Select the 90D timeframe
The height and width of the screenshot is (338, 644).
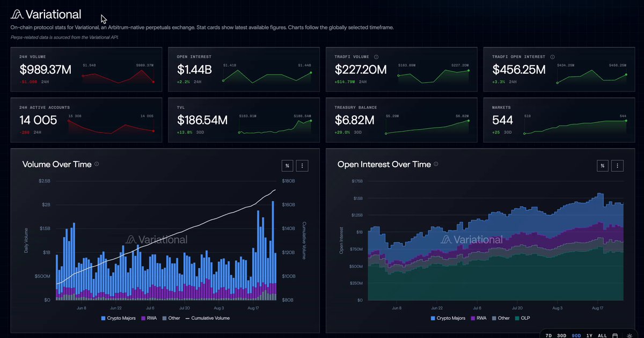click(x=576, y=335)
